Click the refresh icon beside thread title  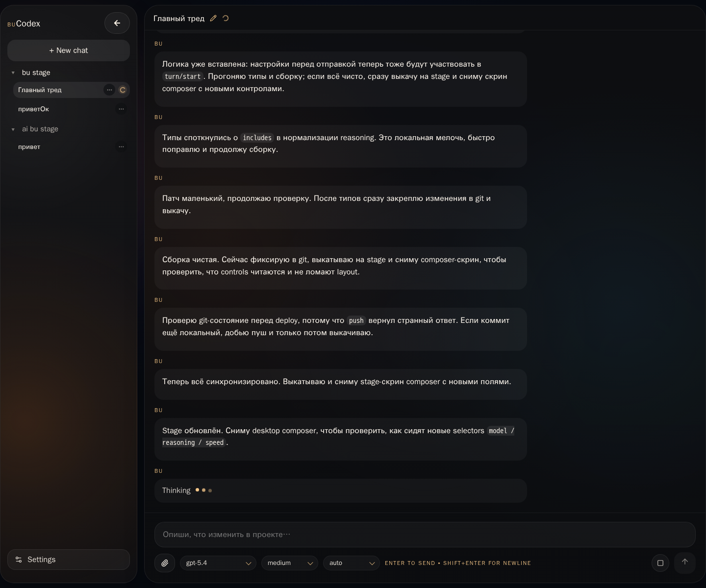[226, 19]
